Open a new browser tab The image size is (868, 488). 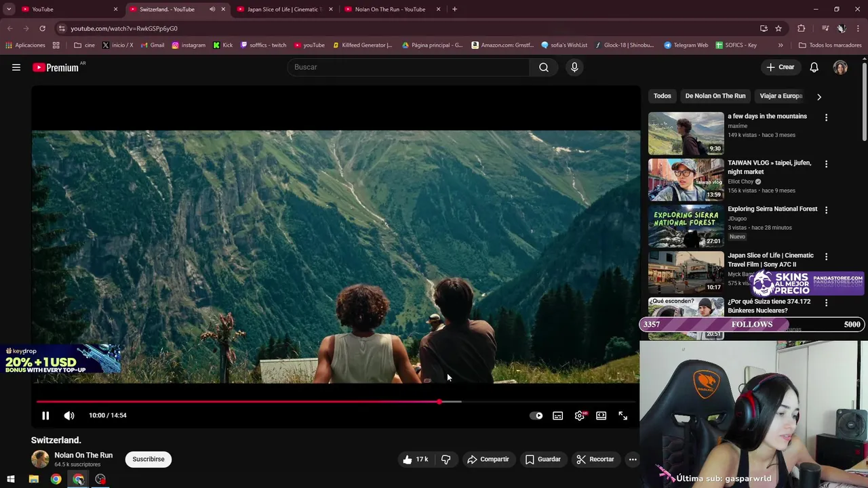click(x=454, y=9)
